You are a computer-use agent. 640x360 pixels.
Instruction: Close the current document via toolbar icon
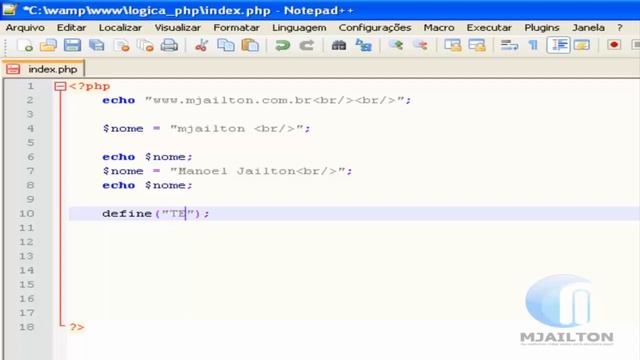click(x=121, y=45)
